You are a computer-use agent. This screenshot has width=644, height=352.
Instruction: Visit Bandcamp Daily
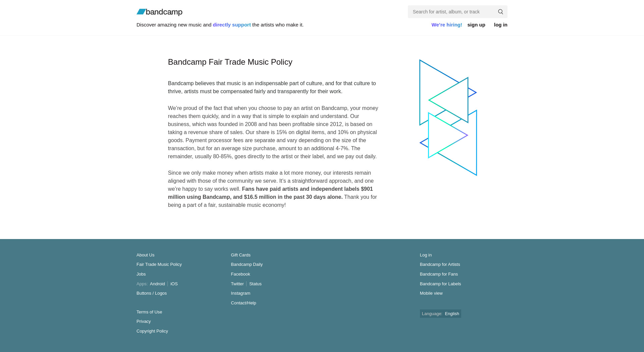tap(247, 265)
